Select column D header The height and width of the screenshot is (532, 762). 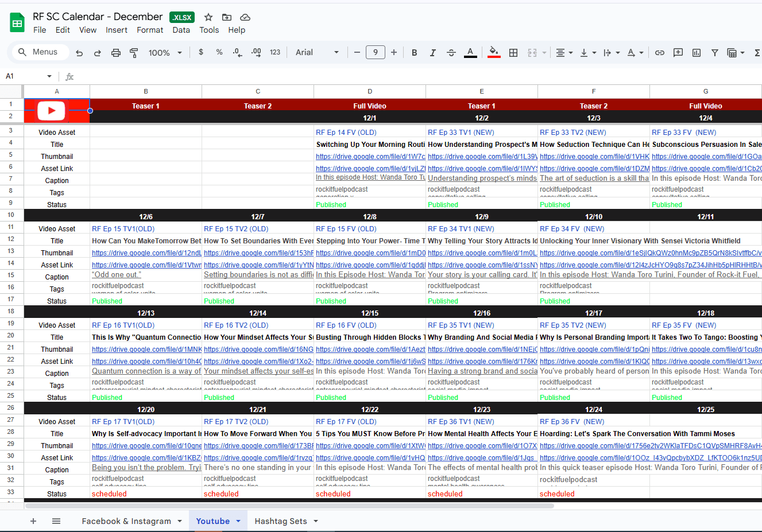tap(370, 91)
